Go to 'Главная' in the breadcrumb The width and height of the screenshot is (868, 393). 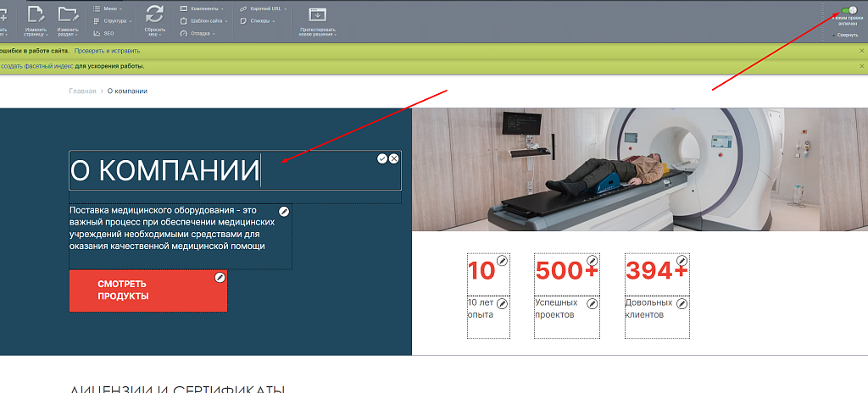(x=82, y=91)
